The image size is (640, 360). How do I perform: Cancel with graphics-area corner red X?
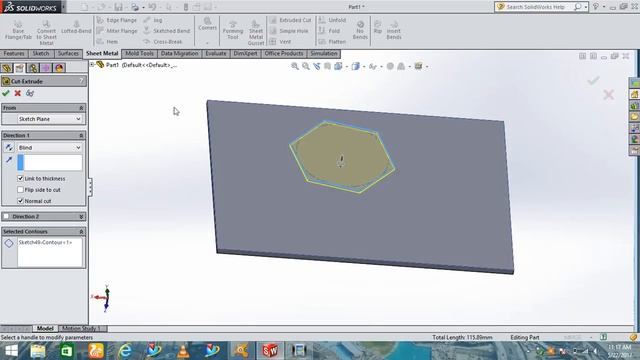(x=609, y=95)
